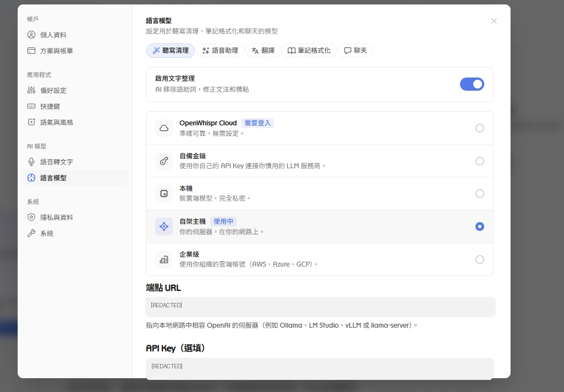This screenshot has width=564, height=392.
Task: Open 語氣與風格 section
Action: click(75, 122)
